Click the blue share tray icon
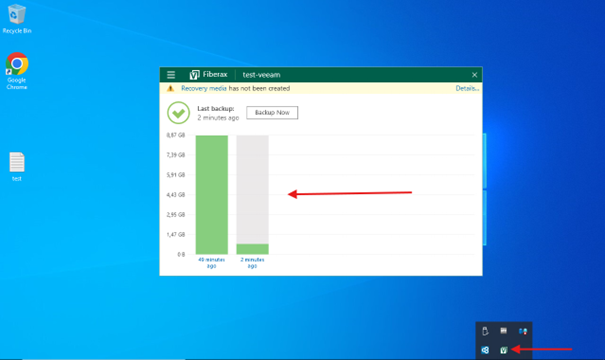The image size is (605, 360). pos(485,350)
